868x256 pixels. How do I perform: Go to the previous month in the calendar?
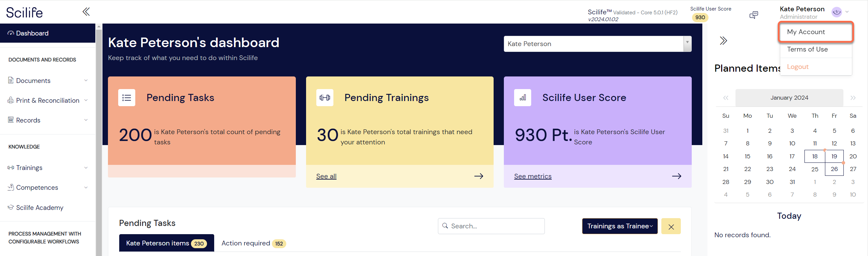click(x=726, y=98)
